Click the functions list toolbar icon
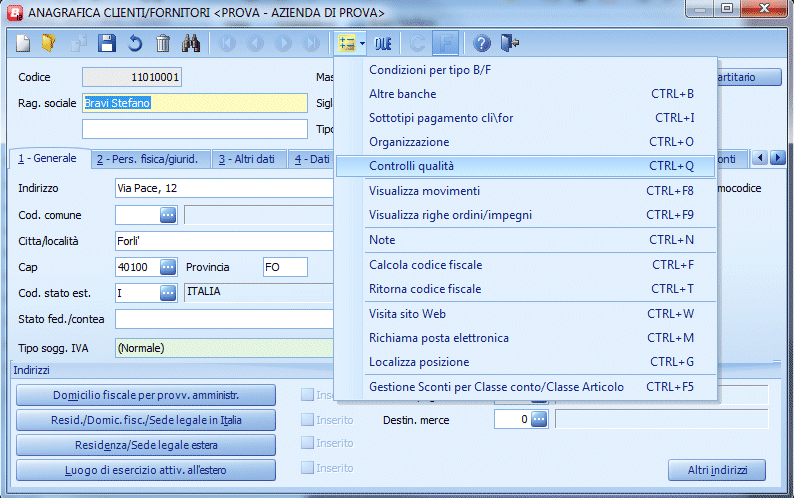The width and height of the screenshot is (794, 498). [x=347, y=44]
